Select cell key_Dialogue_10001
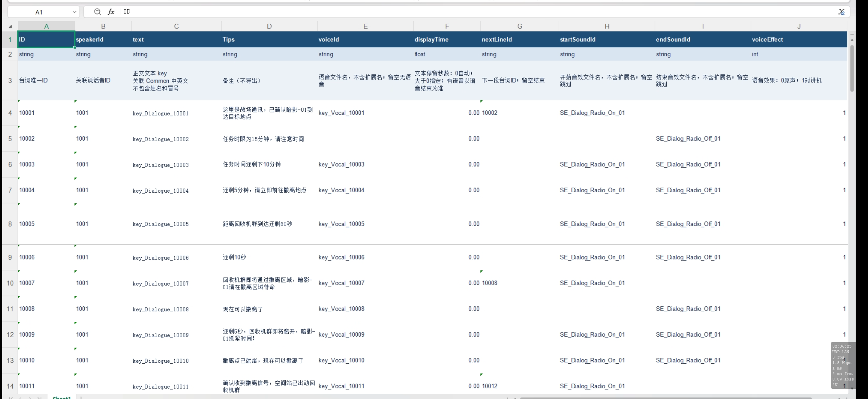This screenshot has height=399, width=868. click(176, 113)
